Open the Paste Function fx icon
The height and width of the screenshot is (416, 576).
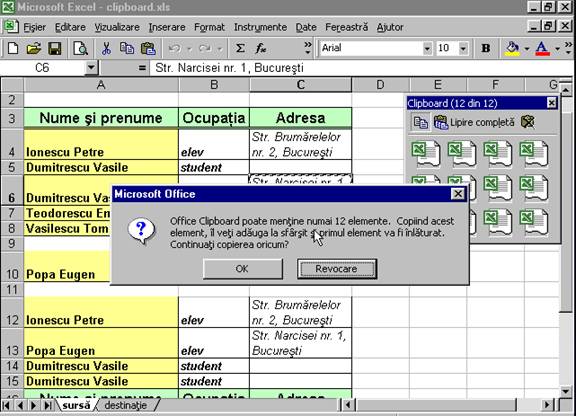pyautogui.click(x=261, y=48)
